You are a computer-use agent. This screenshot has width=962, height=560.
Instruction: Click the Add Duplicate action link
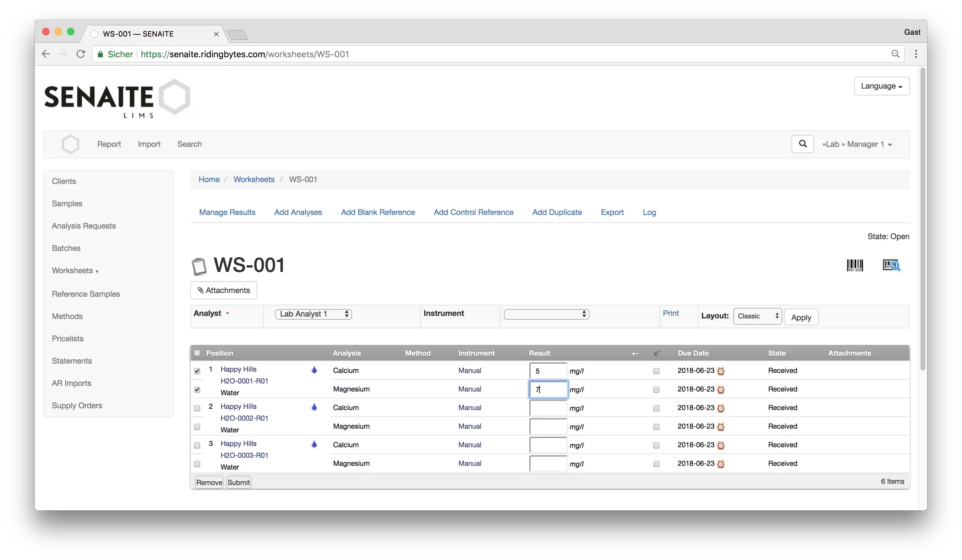click(556, 212)
